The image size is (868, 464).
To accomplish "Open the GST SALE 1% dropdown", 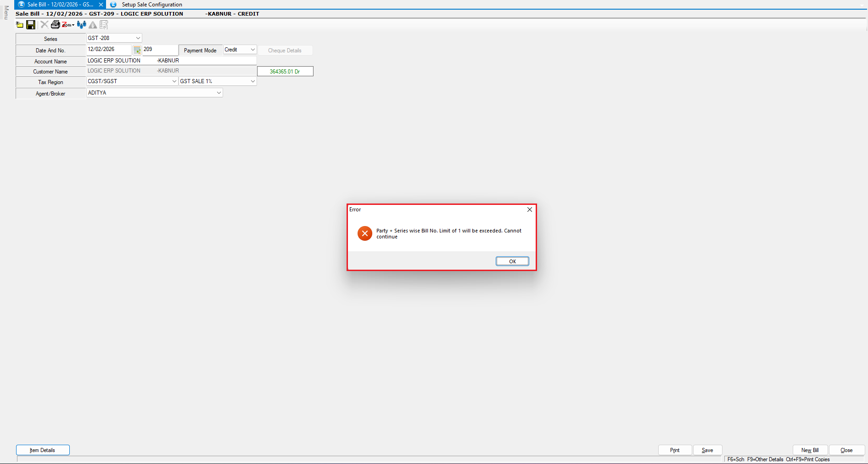I will (252, 81).
